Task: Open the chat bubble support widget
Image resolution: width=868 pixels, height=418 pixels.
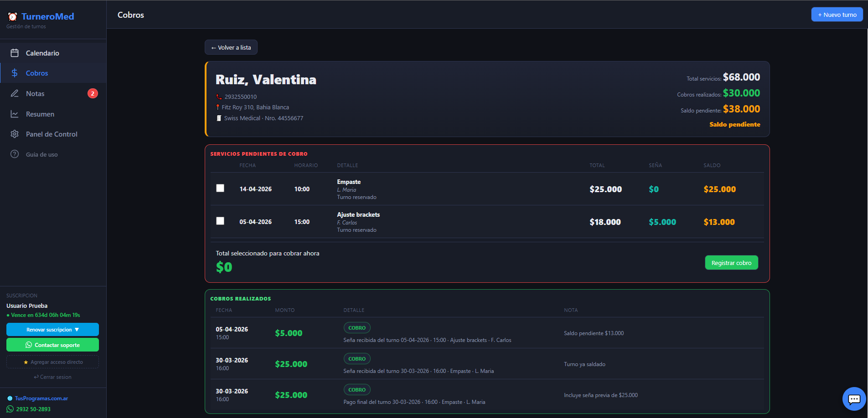Action: coord(854,399)
